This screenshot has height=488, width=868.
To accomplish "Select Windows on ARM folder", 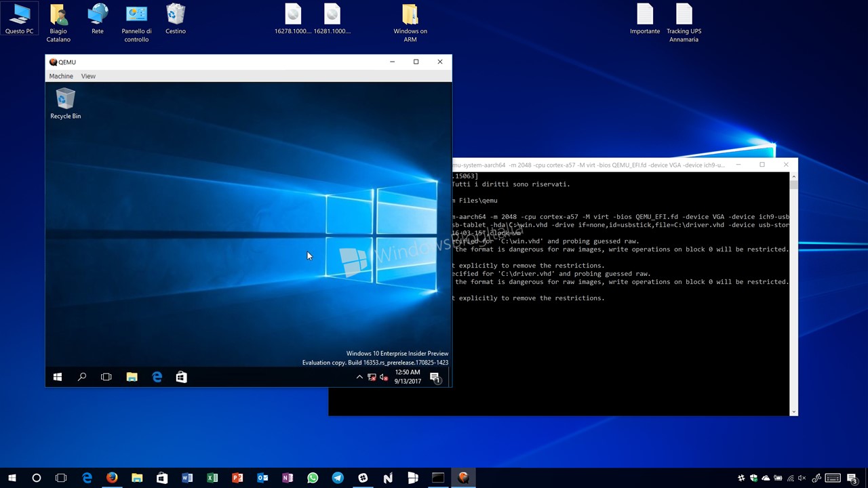I will (x=410, y=22).
